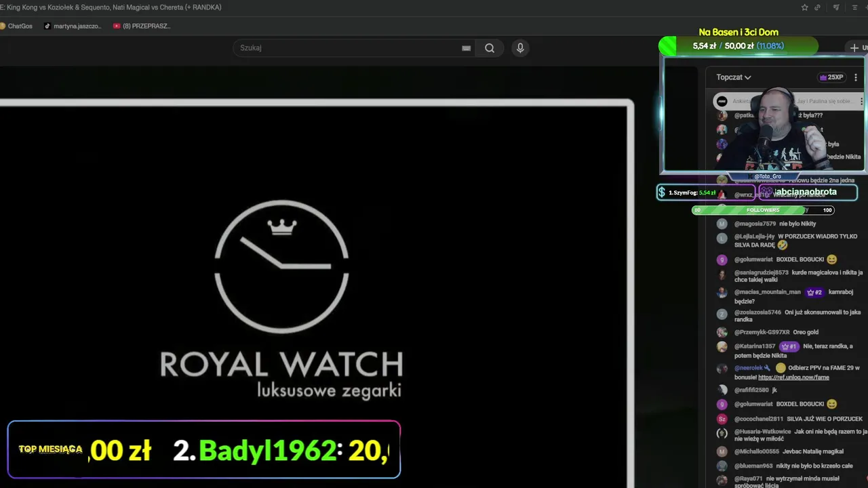868x488 pixels.
Task: Click the Badyl1962 ticker entry
Action: (x=281, y=450)
